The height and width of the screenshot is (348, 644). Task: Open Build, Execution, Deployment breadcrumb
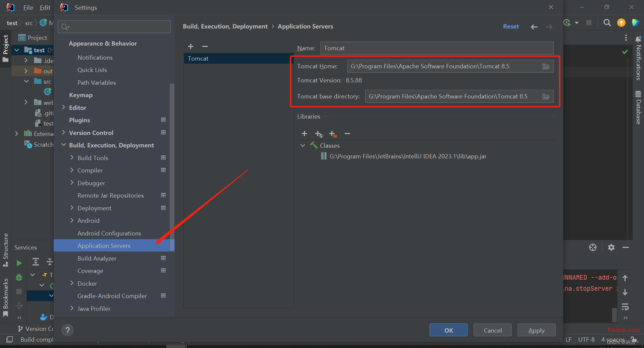(x=225, y=26)
